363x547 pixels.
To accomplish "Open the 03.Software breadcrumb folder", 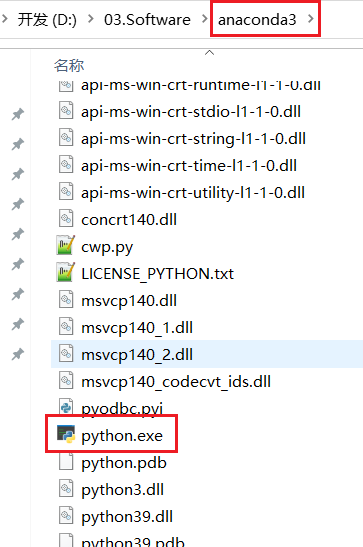I will 147,20.
